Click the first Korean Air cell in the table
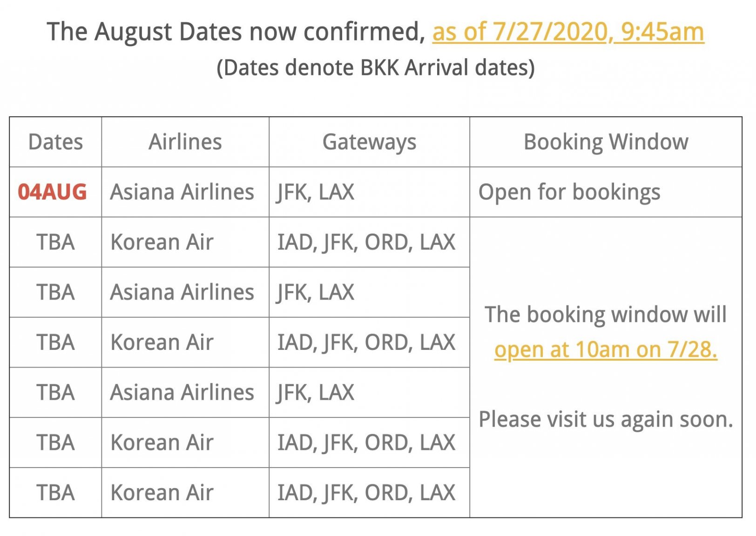The height and width of the screenshot is (536, 756). point(162,242)
